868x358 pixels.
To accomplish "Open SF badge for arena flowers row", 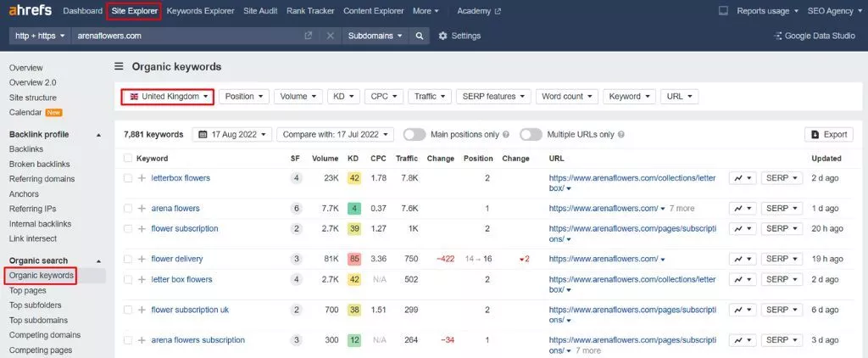I will point(297,209).
